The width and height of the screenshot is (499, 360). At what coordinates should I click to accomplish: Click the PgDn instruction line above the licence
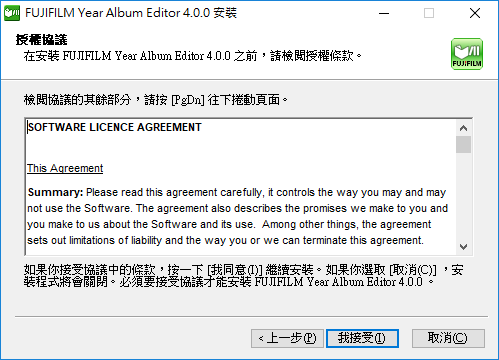pyautogui.click(x=155, y=99)
